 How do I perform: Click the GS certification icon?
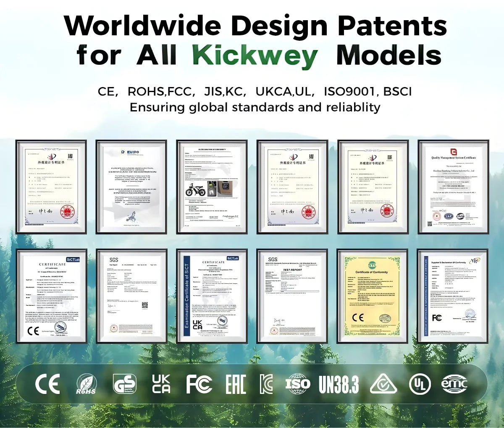pos(124,384)
